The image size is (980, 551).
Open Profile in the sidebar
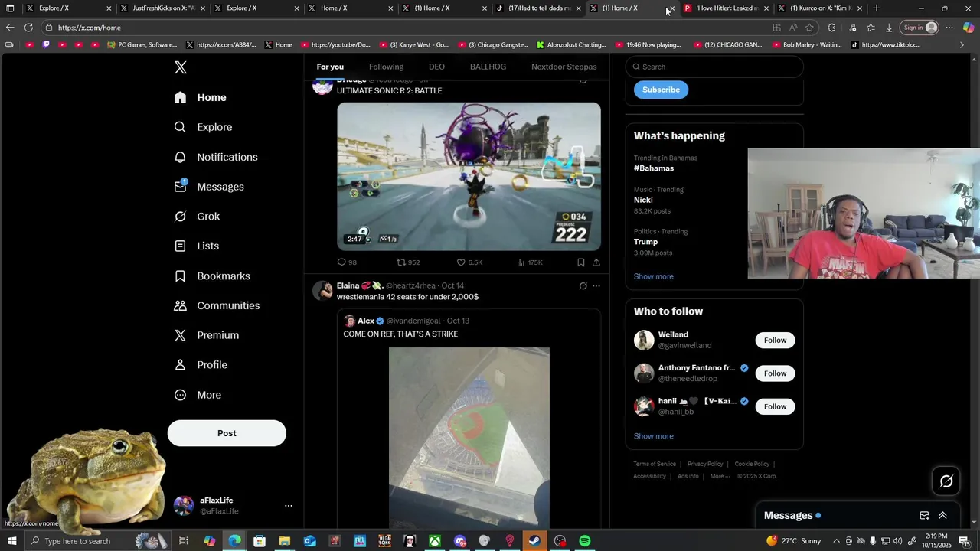[x=201, y=365]
